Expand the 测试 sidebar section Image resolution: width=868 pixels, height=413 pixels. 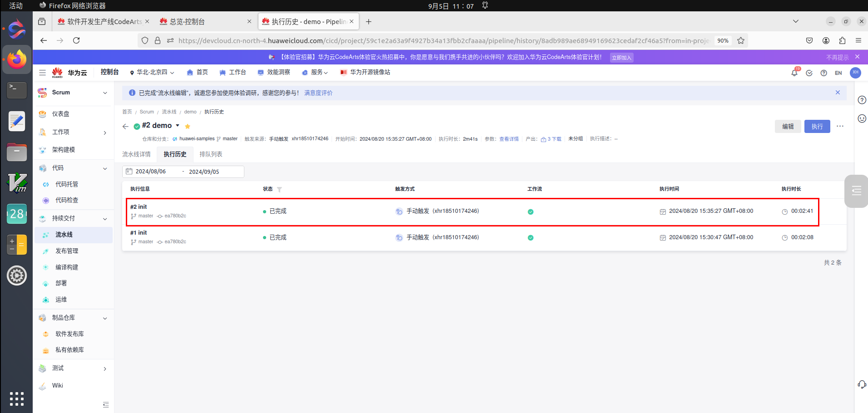pyautogui.click(x=105, y=369)
